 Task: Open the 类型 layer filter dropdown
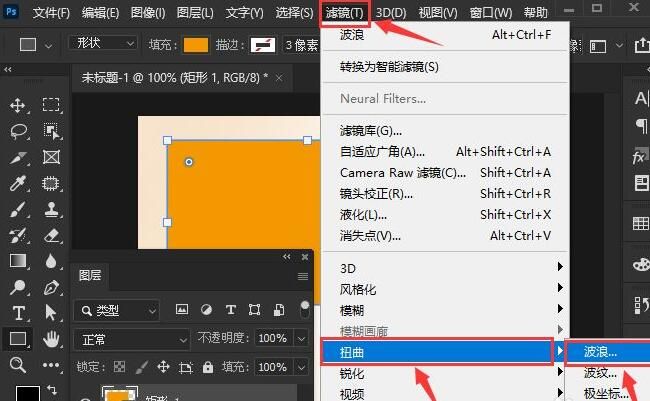[117, 310]
